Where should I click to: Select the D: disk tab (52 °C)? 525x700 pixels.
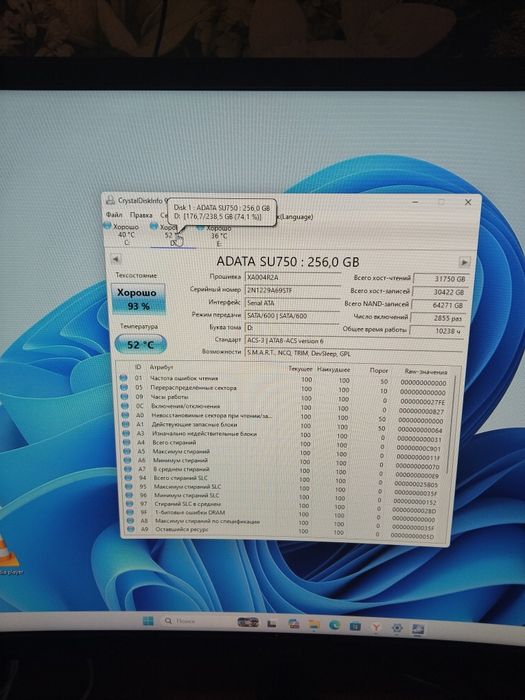[x=171, y=235]
